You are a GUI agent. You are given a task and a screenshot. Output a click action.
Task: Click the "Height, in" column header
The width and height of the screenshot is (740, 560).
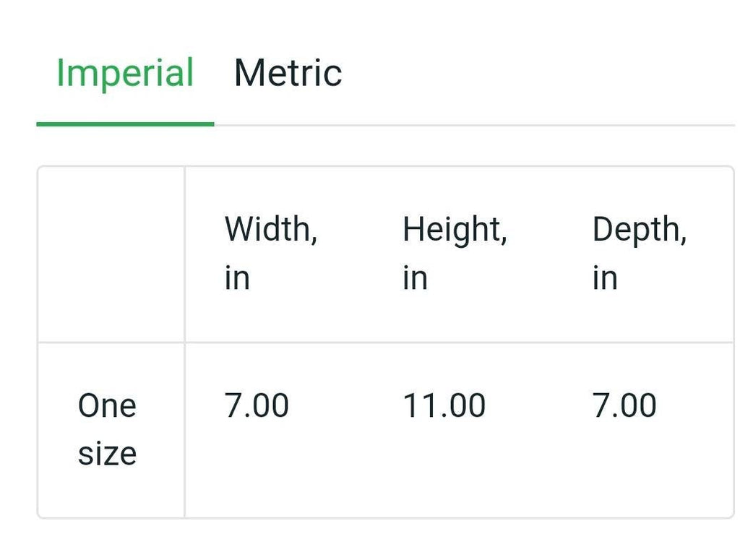pyautogui.click(x=455, y=254)
